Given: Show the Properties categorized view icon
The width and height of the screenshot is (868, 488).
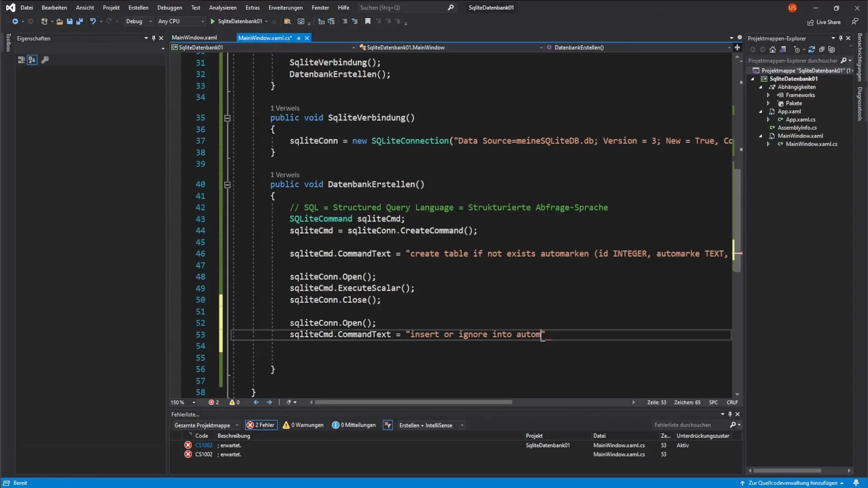Looking at the screenshot, I should pyautogui.click(x=21, y=60).
